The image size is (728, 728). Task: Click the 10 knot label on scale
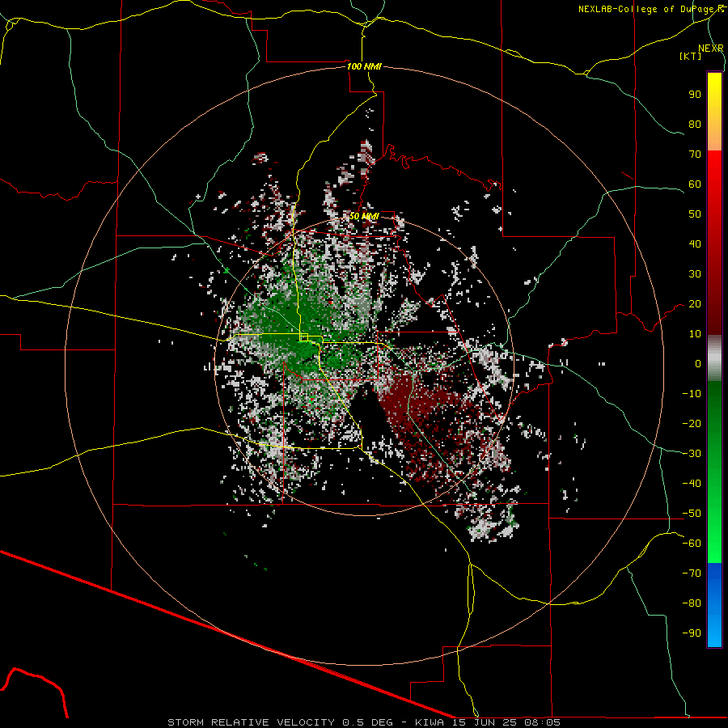click(695, 334)
